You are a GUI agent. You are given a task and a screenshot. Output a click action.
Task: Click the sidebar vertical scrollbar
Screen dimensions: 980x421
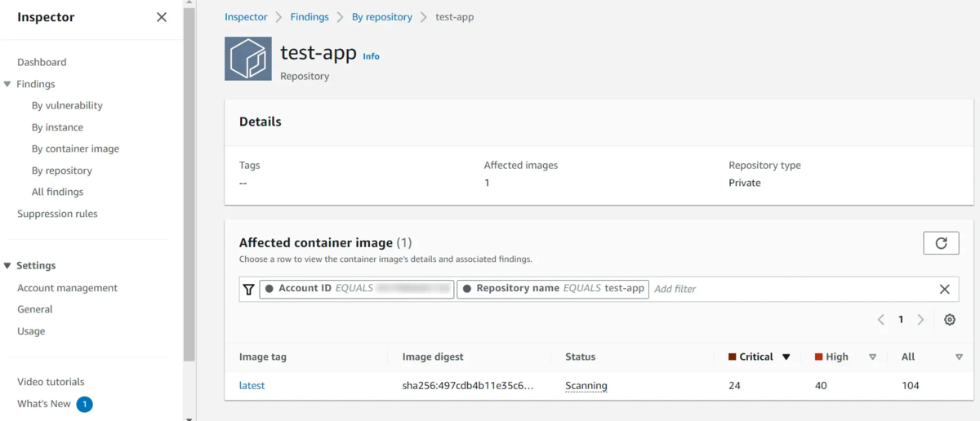189,179
